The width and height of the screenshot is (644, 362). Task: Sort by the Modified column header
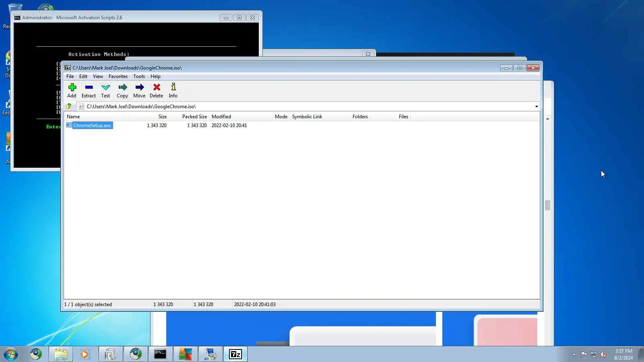tap(229, 117)
